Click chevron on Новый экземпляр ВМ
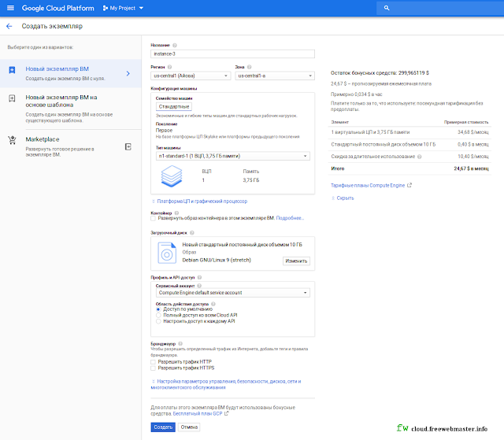Screen dimensions: 504x440 pyautogui.click(x=128, y=73)
